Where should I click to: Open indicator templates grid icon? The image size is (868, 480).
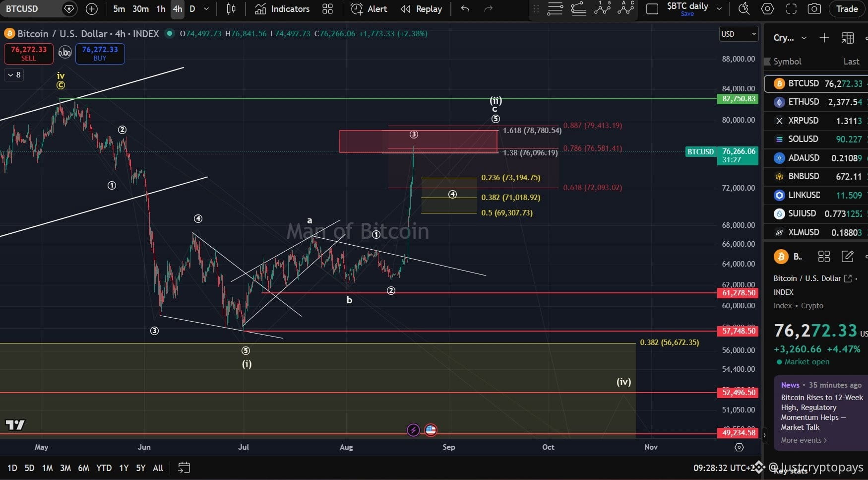(327, 9)
